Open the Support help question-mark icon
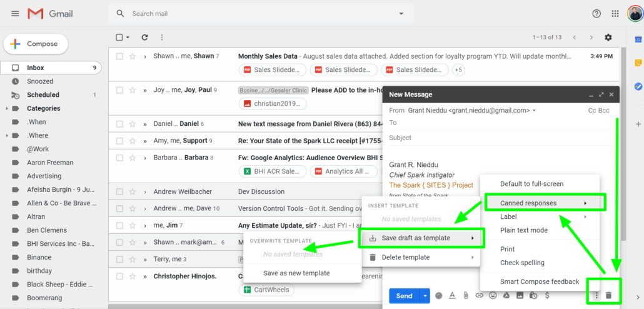Image resolution: width=644 pixels, height=309 pixels. pyautogui.click(x=596, y=14)
